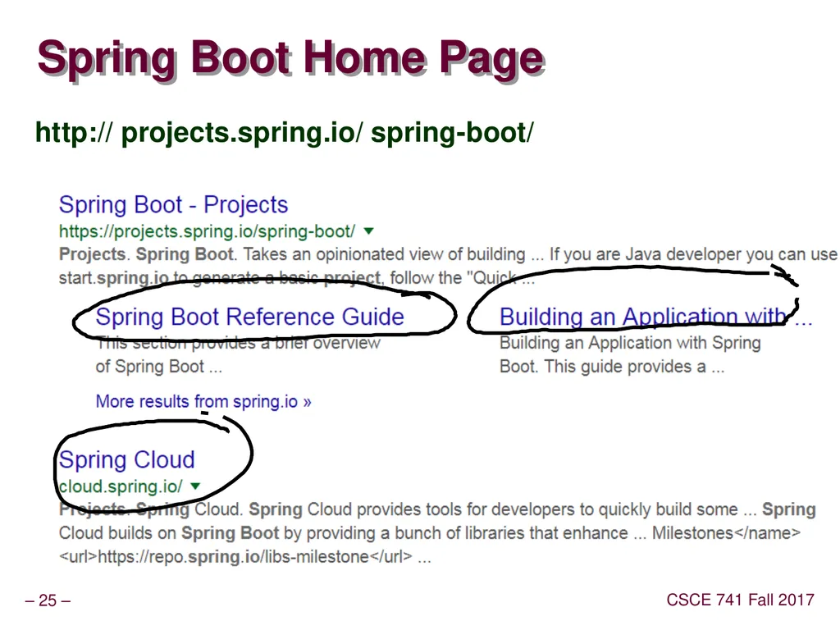Click More results from spring.io
Image resolution: width=840 pixels, height=630 pixels.
pos(203,401)
